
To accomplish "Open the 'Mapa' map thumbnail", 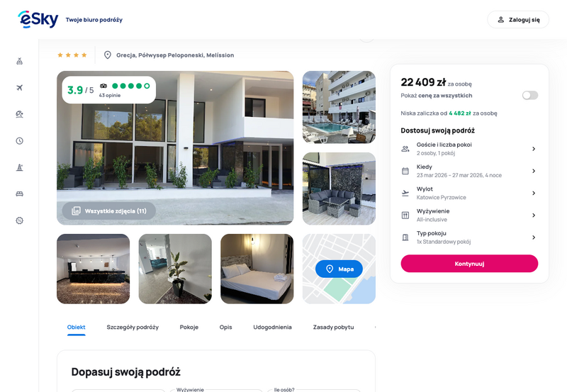I will pos(339,269).
